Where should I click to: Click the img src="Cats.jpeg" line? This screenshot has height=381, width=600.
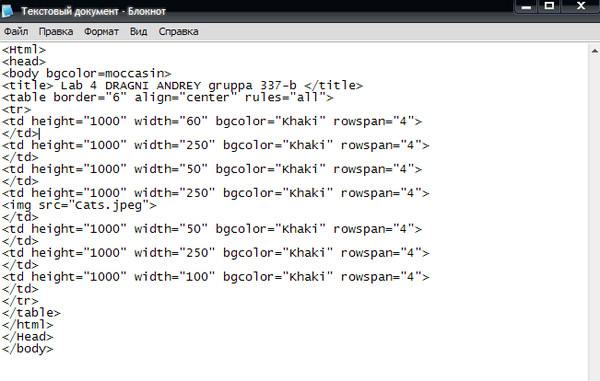click(x=79, y=205)
